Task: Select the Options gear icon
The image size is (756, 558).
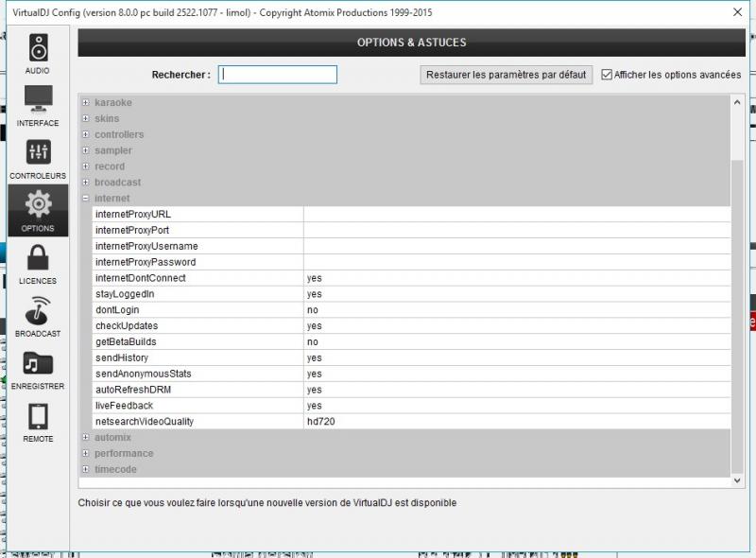Action: pyautogui.click(x=38, y=204)
